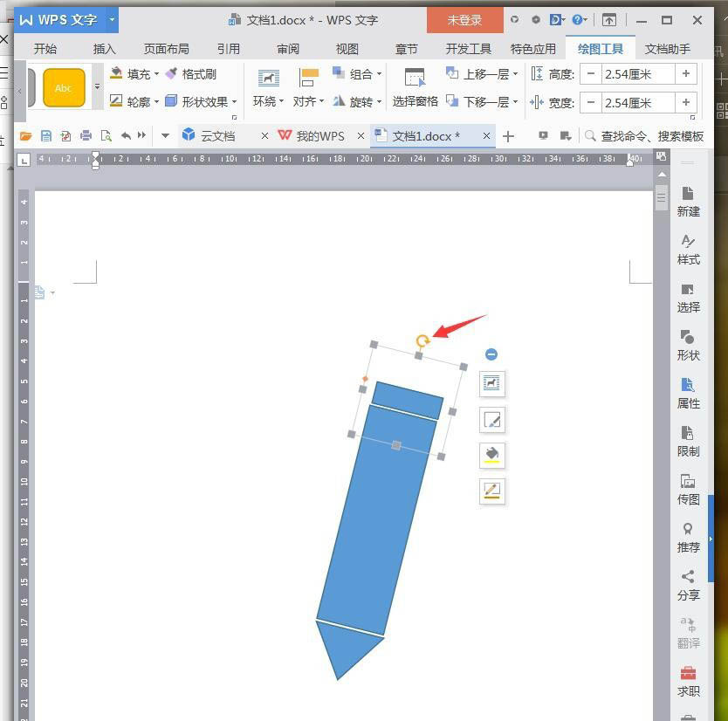Open 形状 in the side panel
The height and width of the screenshot is (721, 728).
(x=688, y=346)
